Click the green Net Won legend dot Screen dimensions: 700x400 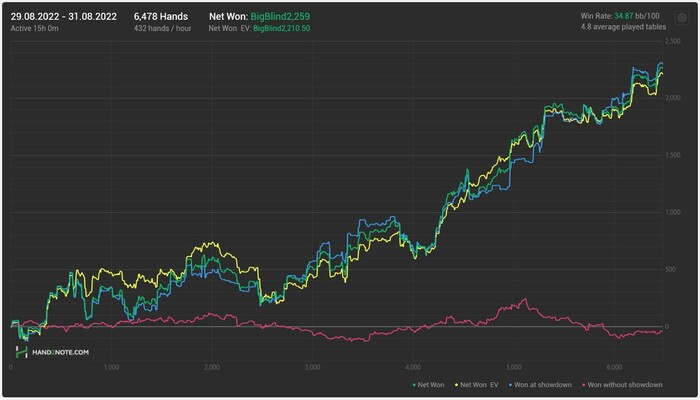pyautogui.click(x=414, y=384)
